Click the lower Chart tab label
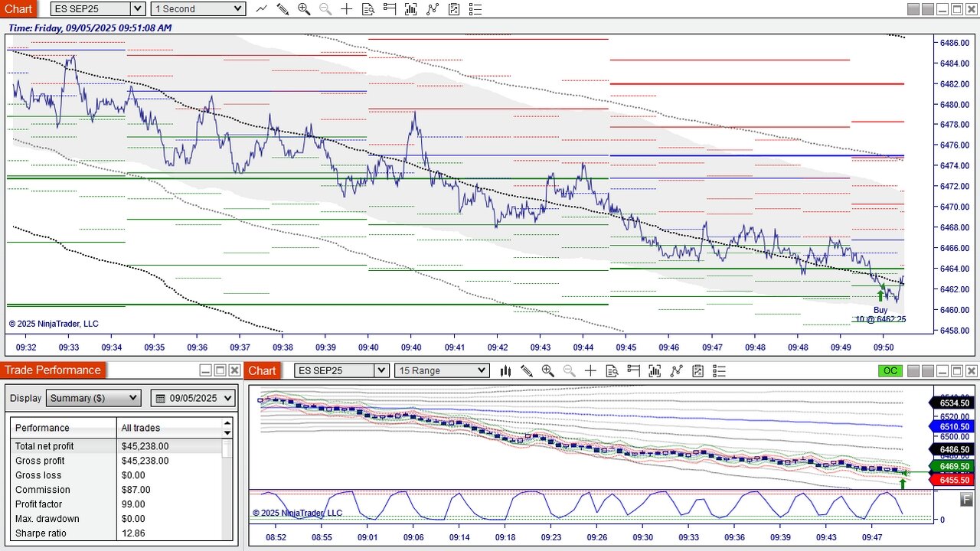This screenshot has height=551, width=980. pyautogui.click(x=262, y=371)
